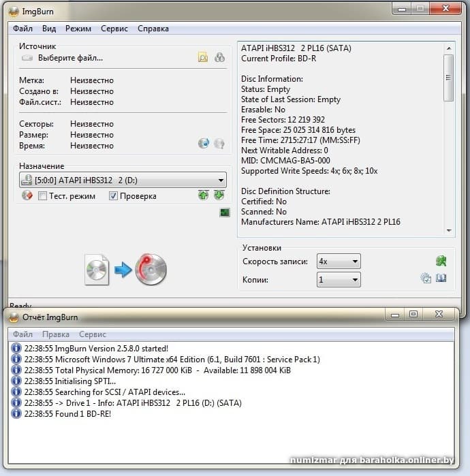Click the disc info scrollbar up arrow
The image size is (470, 476).
449,48
